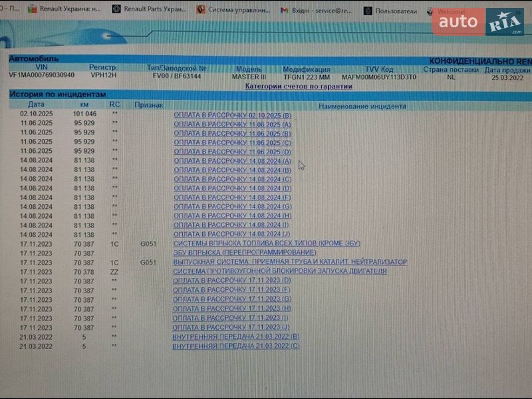Click the км column header
Screen dimensions: 532x399
click(84, 104)
